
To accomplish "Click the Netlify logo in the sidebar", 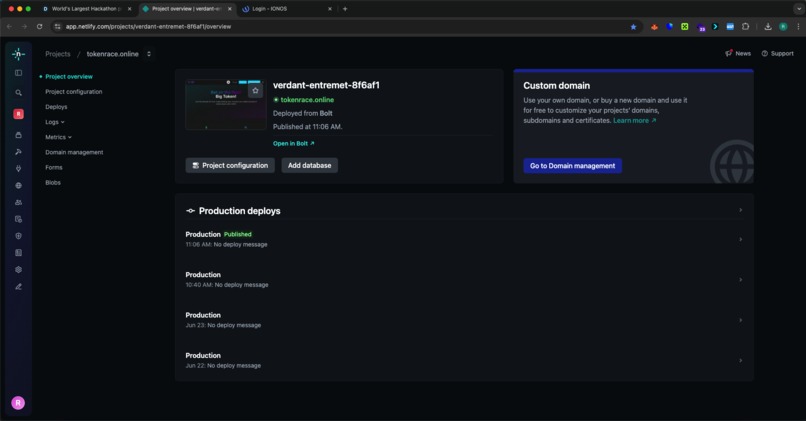I will tap(19, 54).
